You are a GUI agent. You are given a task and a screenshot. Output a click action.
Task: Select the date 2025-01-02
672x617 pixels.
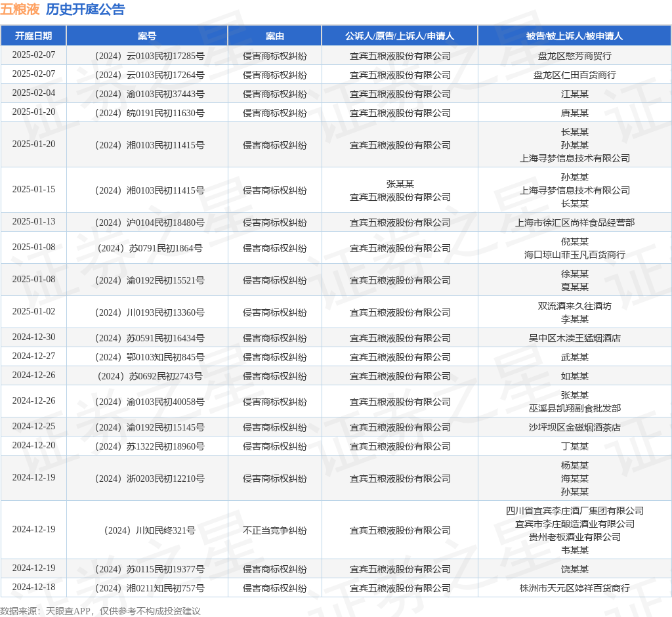coord(33,312)
